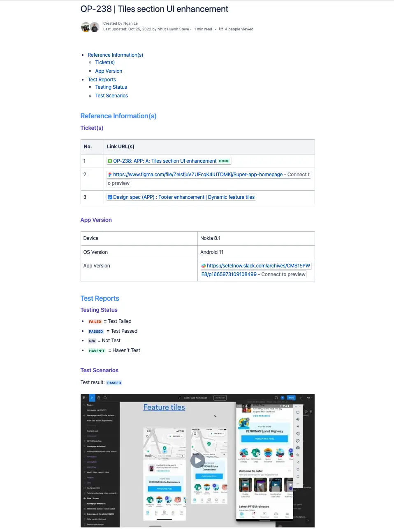Jump to Testing Status from table of contents
The image size is (394, 532).
(x=111, y=87)
